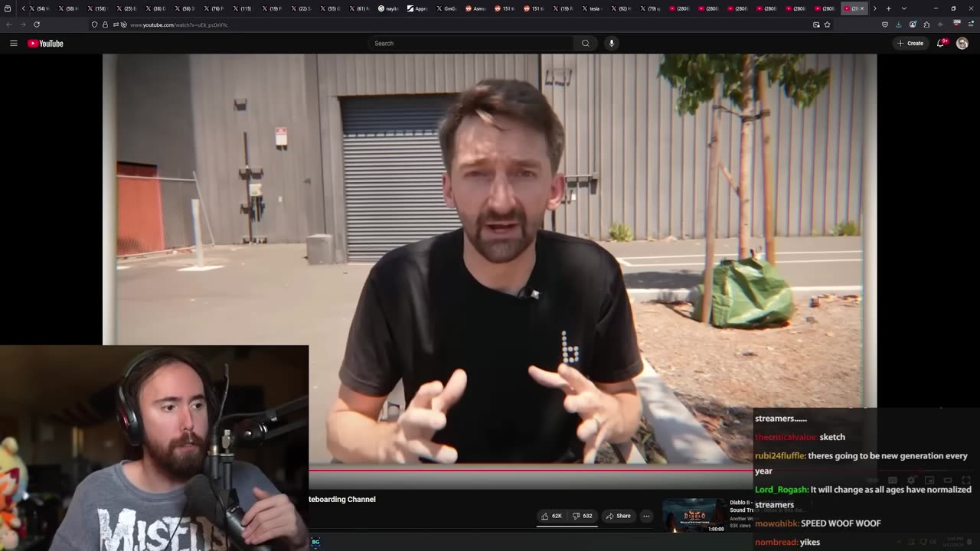
Task: Open the YouTube hamburger guide menu
Action: 13,43
